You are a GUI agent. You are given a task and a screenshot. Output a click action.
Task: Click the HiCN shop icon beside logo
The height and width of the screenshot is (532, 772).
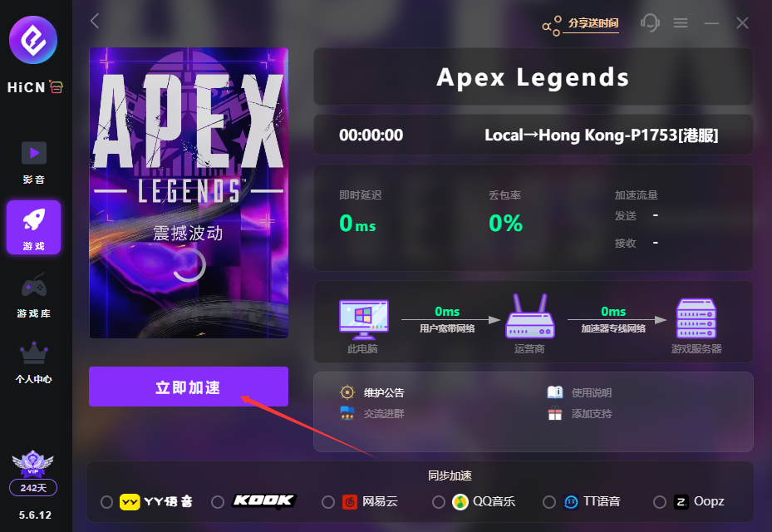[57, 87]
